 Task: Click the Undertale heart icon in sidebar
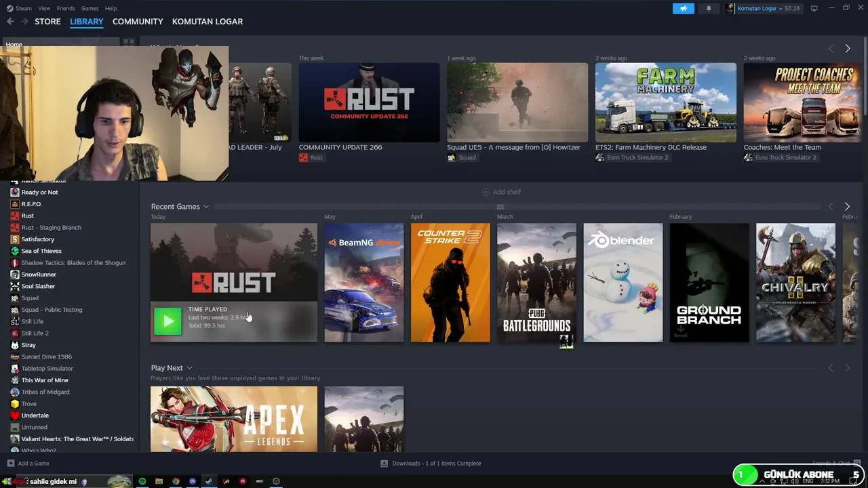15,415
